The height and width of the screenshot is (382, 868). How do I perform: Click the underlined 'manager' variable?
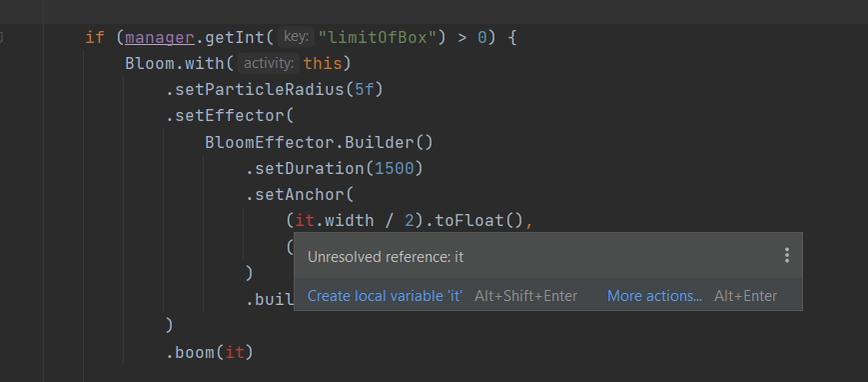pyautogui.click(x=160, y=38)
